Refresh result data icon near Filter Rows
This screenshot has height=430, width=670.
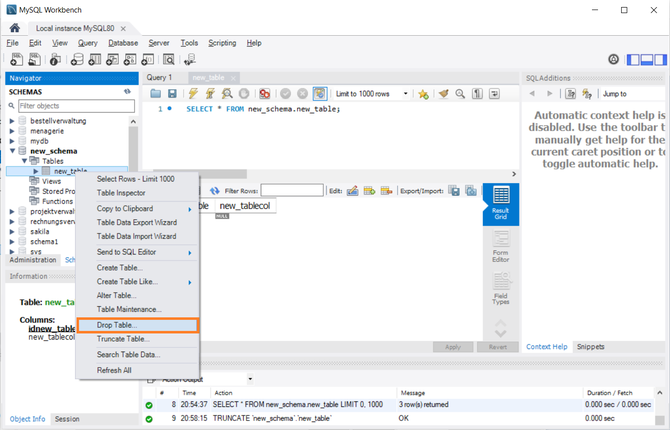214,191
